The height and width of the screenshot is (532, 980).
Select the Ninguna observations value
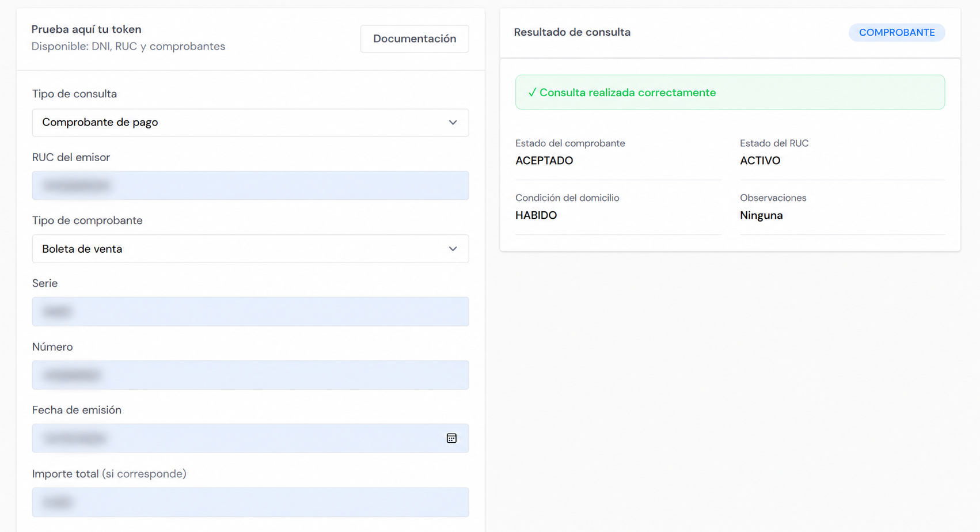[761, 215]
